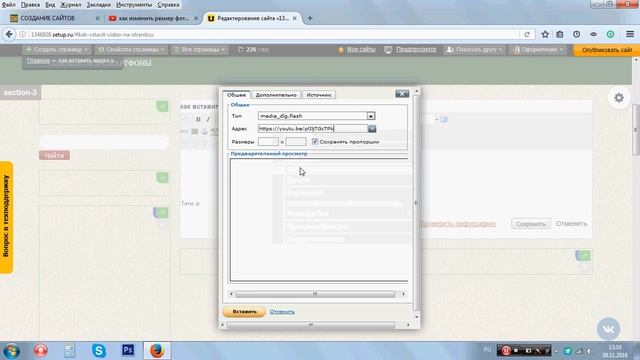Open a new browser tab
The height and width of the screenshot is (360, 640).
coord(310,18)
